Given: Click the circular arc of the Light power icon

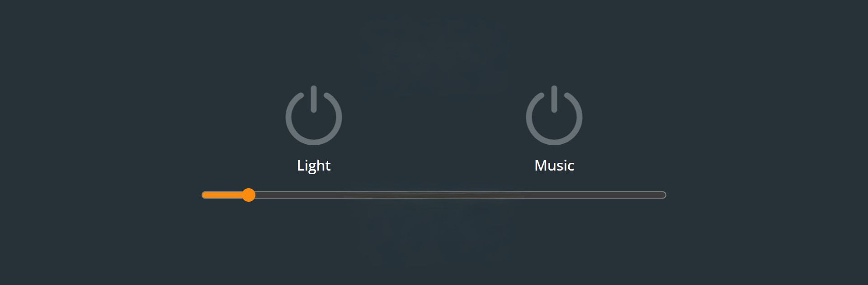Looking at the screenshot, I should pyautogui.click(x=314, y=142).
